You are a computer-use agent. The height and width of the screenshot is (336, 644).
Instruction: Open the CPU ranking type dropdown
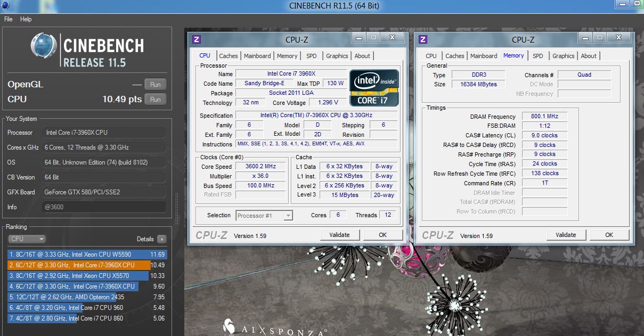coord(27,239)
